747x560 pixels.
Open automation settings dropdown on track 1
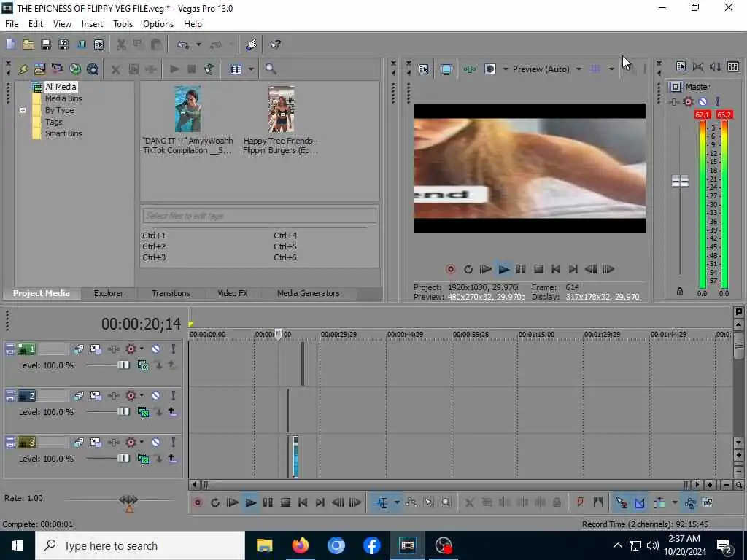tap(142, 349)
